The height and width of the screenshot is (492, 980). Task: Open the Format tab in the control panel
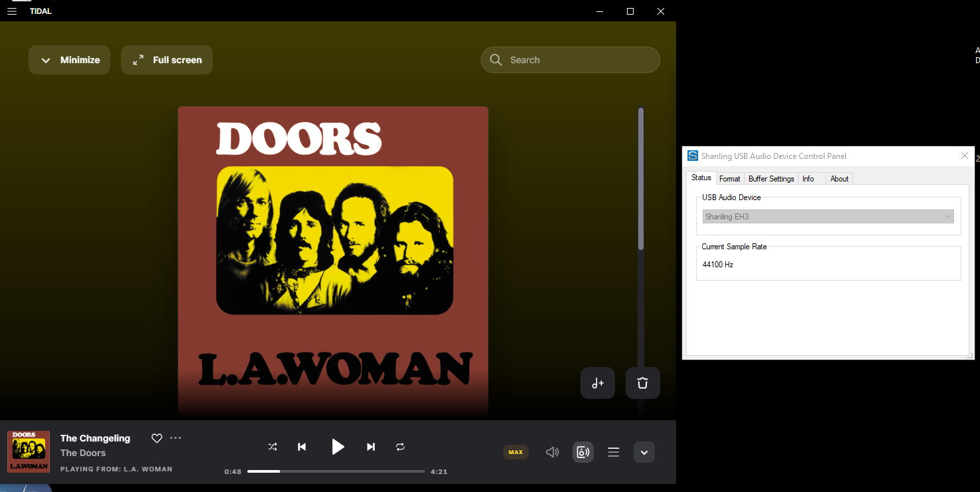(729, 178)
